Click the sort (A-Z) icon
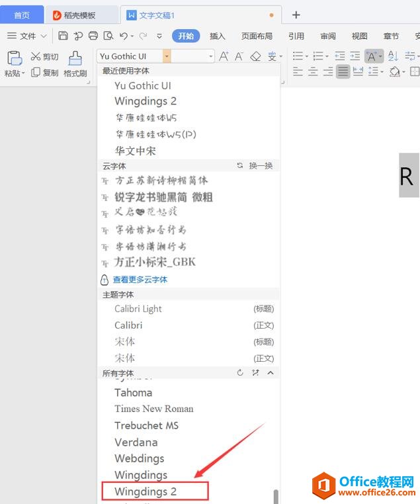The width and height of the screenshot is (420, 504). pos(393,56)
